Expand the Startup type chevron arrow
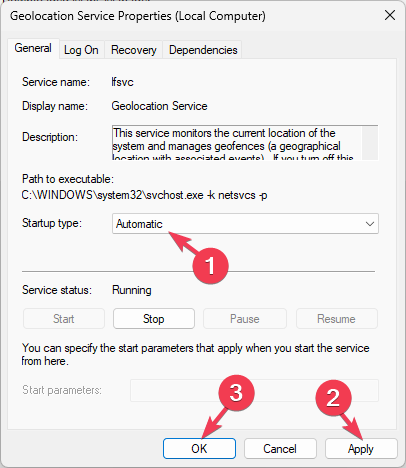 370,224
